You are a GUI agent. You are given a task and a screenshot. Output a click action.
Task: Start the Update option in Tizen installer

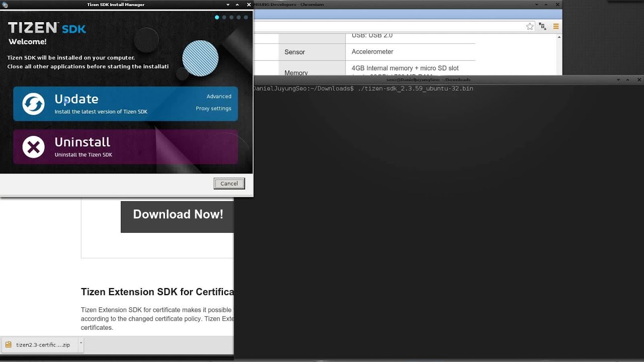pyautogui.click(x=125, y=104)
